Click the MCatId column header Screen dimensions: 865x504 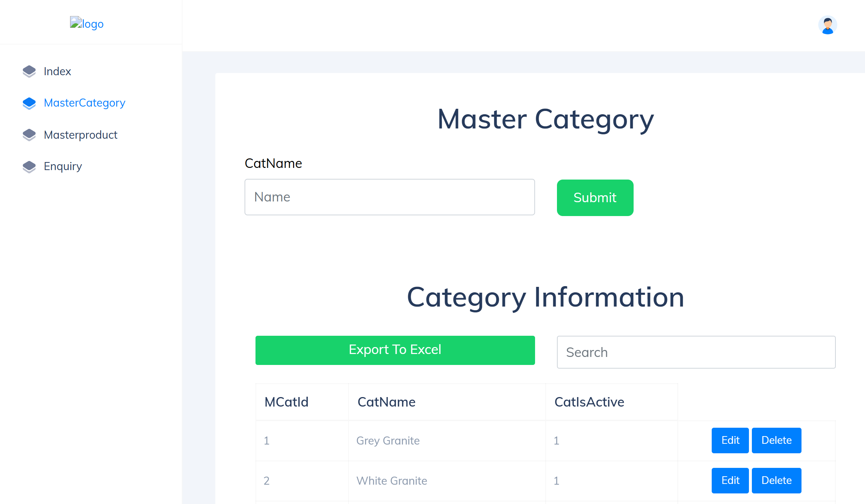287,402
